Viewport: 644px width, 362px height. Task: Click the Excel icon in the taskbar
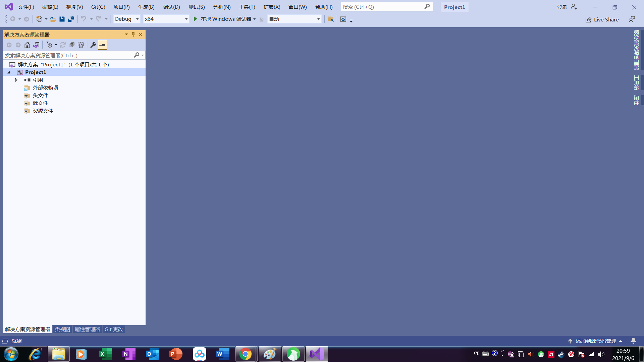click(x=105, y=354)
